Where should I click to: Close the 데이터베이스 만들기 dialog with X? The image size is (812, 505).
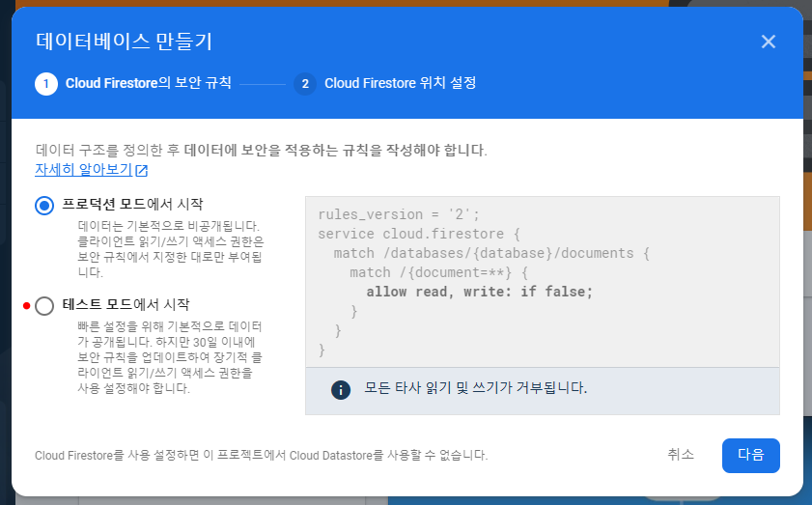pos(768,42)
